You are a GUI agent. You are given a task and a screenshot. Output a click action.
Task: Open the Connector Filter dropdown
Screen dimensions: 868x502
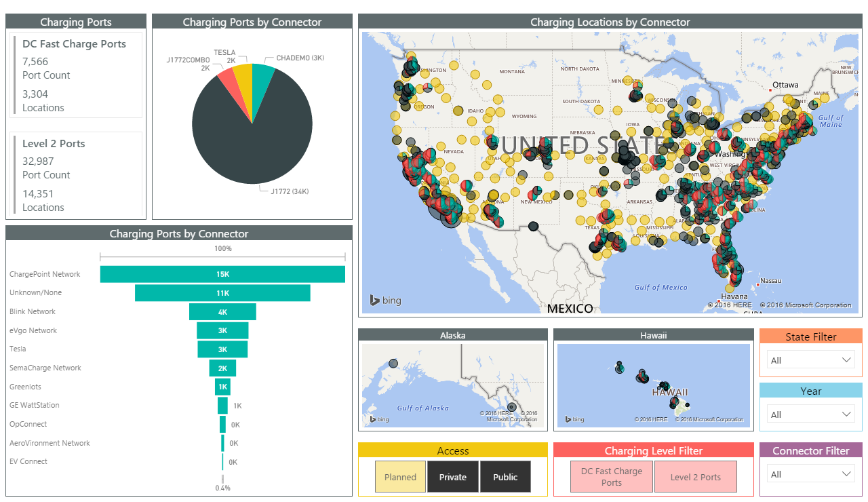(811, 474)
